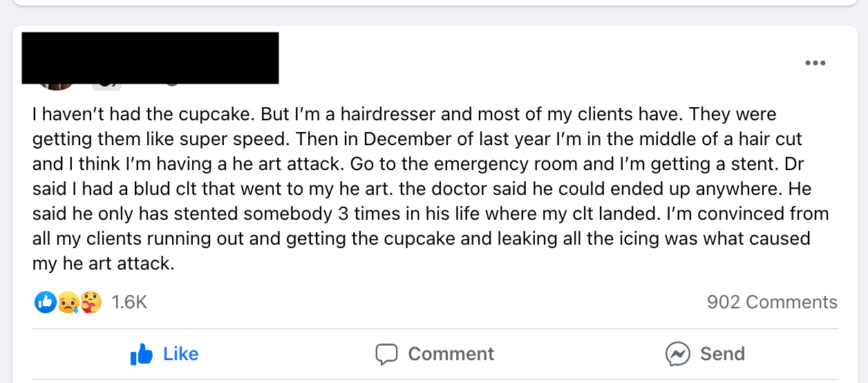Click the sad crying reaction emoji
This screenshot has width=868, height=383.
pyautogui.click(x=68, y=302)
